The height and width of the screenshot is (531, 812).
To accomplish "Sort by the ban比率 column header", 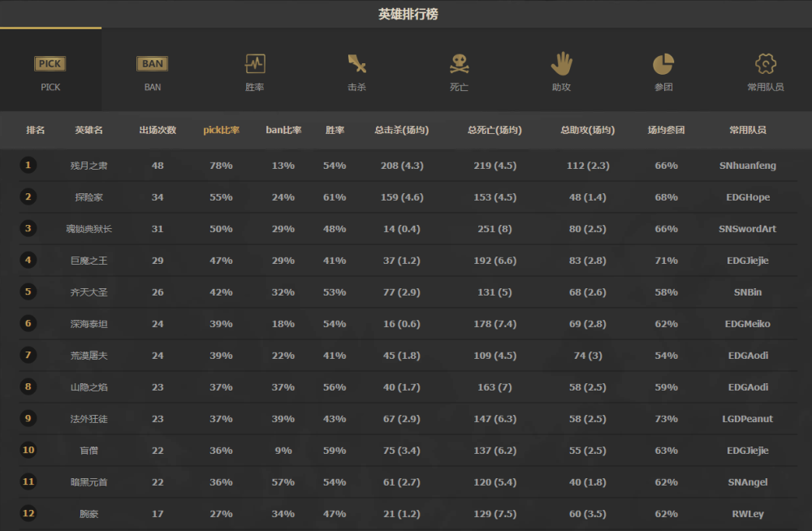I will click(283, 130).
